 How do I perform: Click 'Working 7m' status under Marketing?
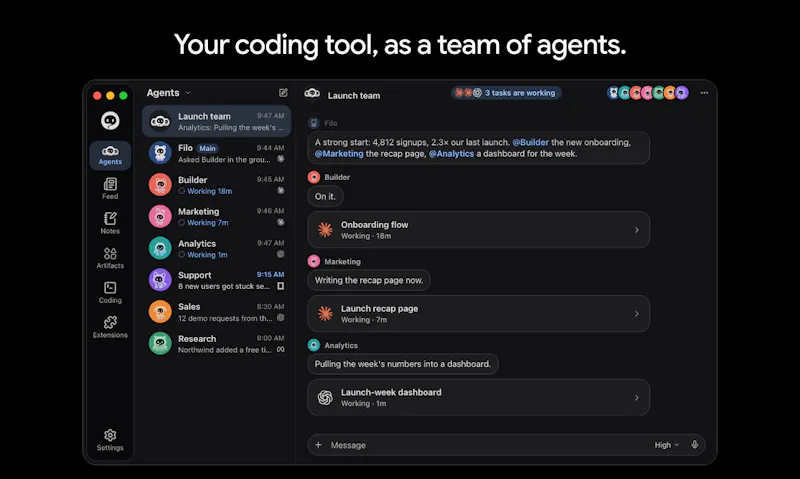coord(203,223)
